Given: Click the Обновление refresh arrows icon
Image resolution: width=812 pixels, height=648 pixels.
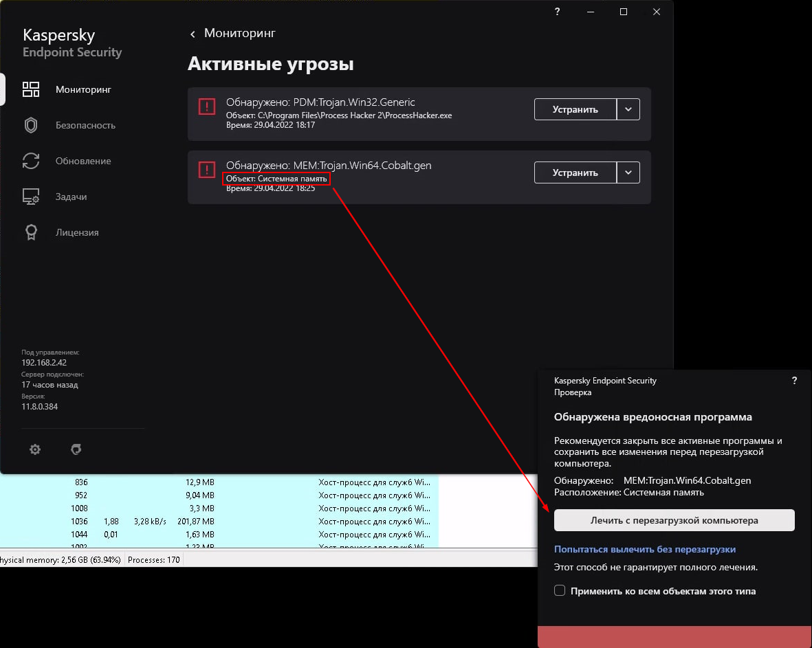Looking at the screenshot, I should (31, 161).
